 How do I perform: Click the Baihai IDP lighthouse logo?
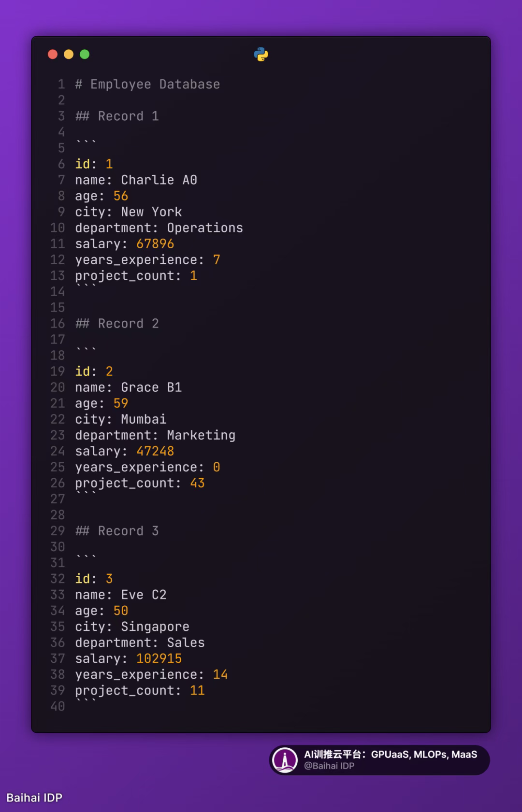click(285, 760)
